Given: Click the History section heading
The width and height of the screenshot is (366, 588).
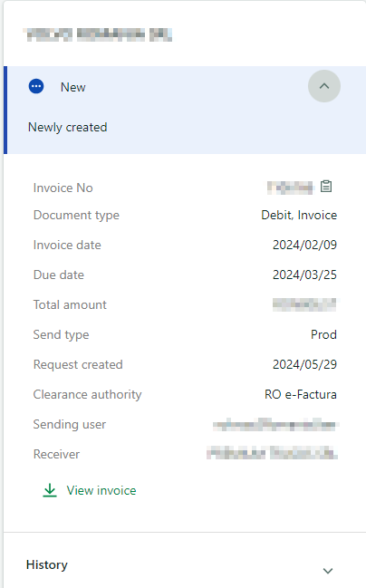Looking at the screenshot, I should (x=47, y=564).
